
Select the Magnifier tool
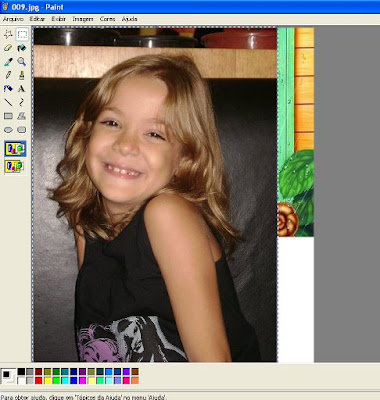point(22,61)
